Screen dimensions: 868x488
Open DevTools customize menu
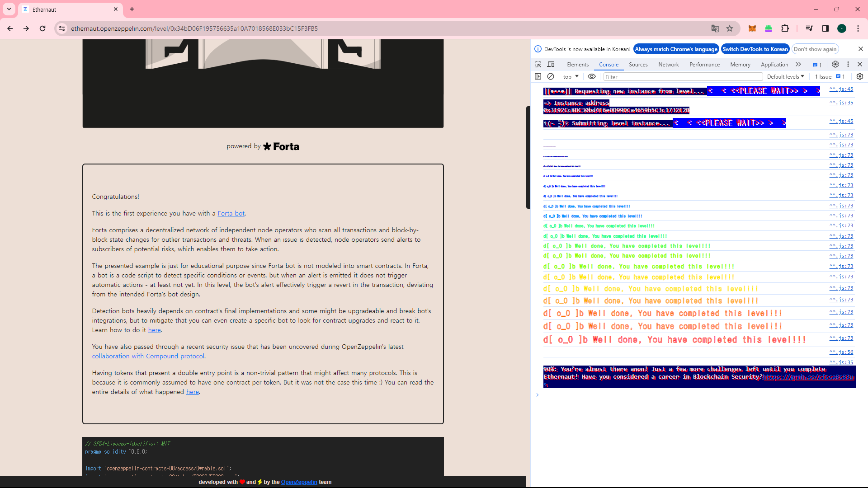(x=848, y=65)
